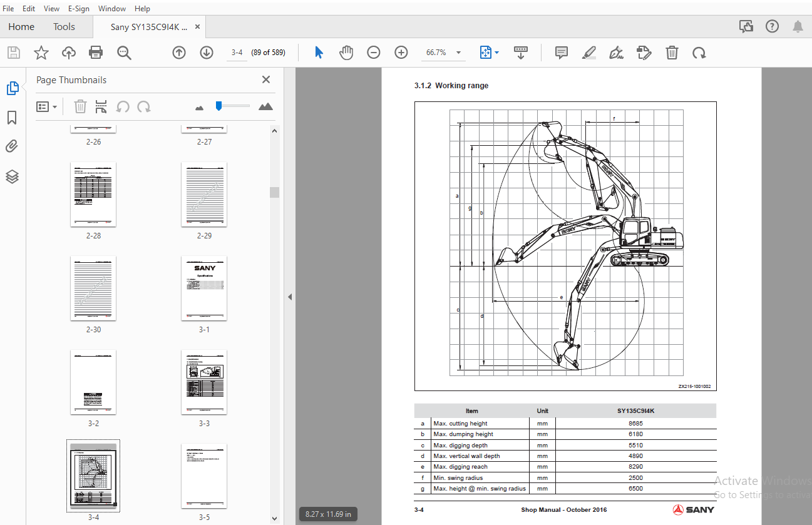
Task: Open the Help menu
Action: (x=142, y=9)
